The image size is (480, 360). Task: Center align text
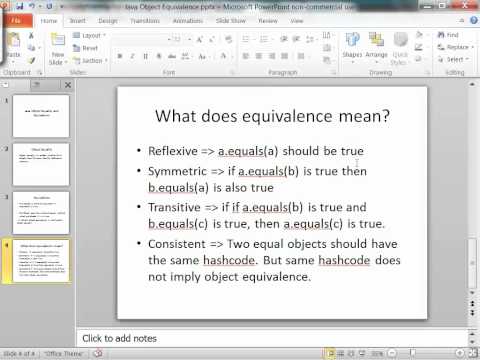point(258,56)
